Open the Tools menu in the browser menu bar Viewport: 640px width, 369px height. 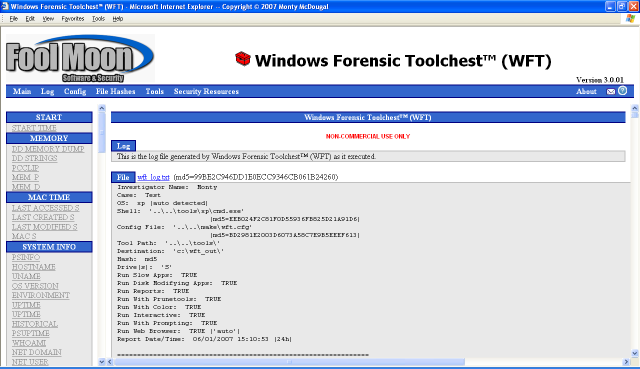(x=98, y=19)
